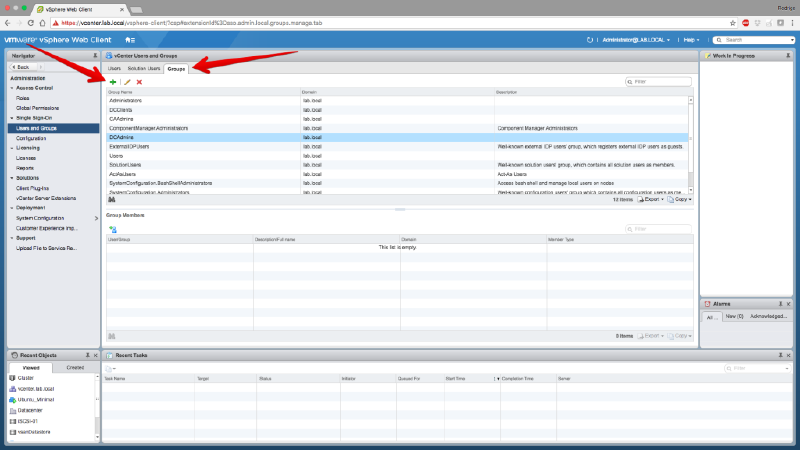This screenshot has height=450, width=800.
Task: Click the red delete group icon
Action: pyautogui.click(x=139, y=82)
